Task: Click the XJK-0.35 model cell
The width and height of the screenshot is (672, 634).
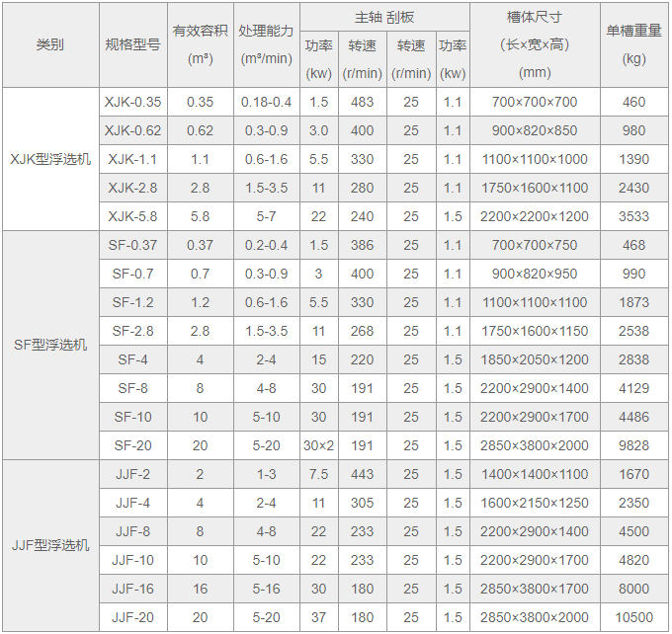Action: (132, 102)
